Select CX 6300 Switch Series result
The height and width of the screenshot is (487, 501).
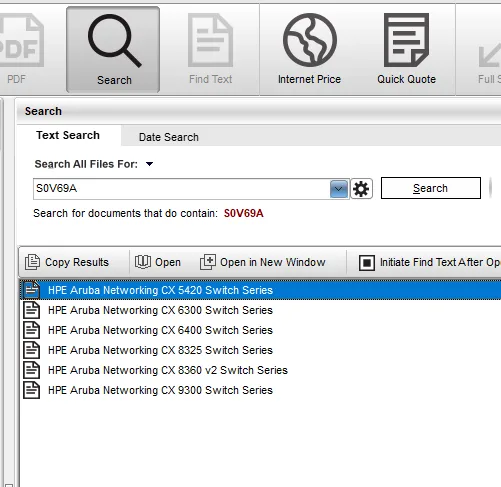point(261,310)
